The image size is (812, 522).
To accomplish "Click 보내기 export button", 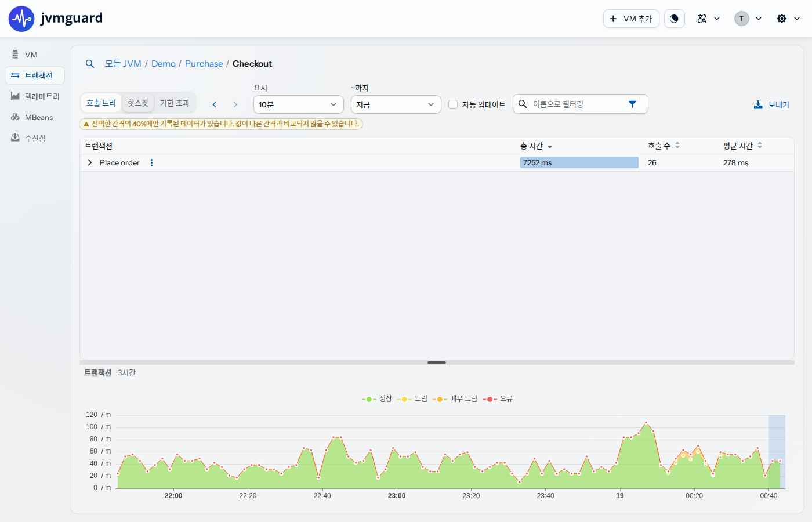I will click(771, 104).
